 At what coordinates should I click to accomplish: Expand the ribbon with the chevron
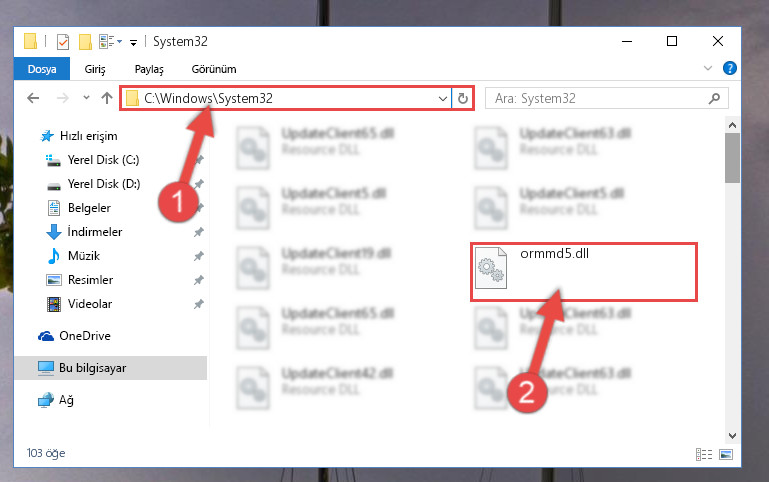708,68
